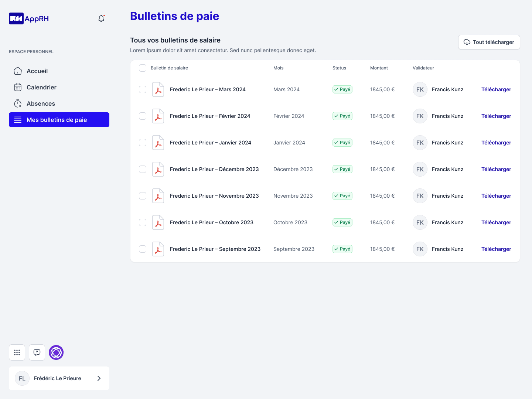Open the Calendrier section
Screen dimensions: 532x399
tap(41, 87)
